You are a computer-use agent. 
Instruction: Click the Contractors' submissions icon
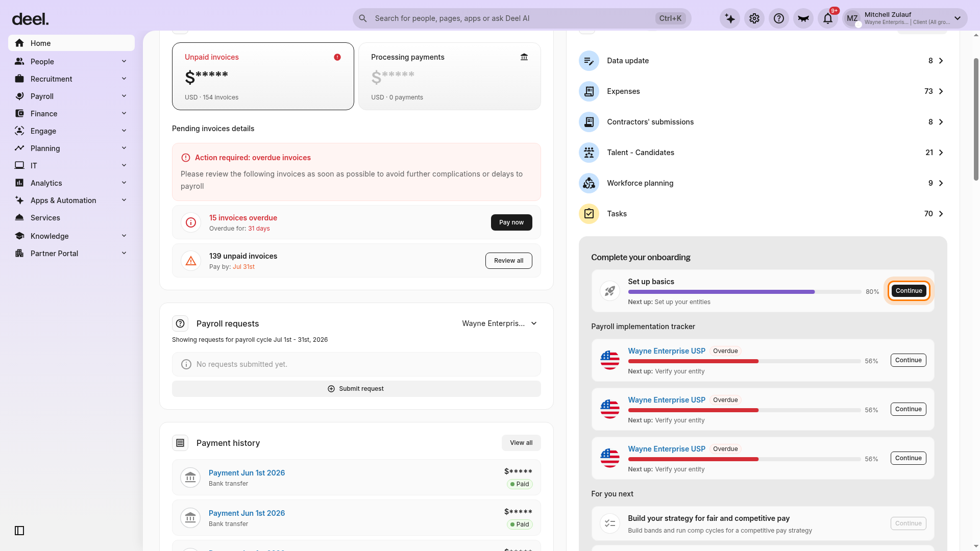click(589, 122)
